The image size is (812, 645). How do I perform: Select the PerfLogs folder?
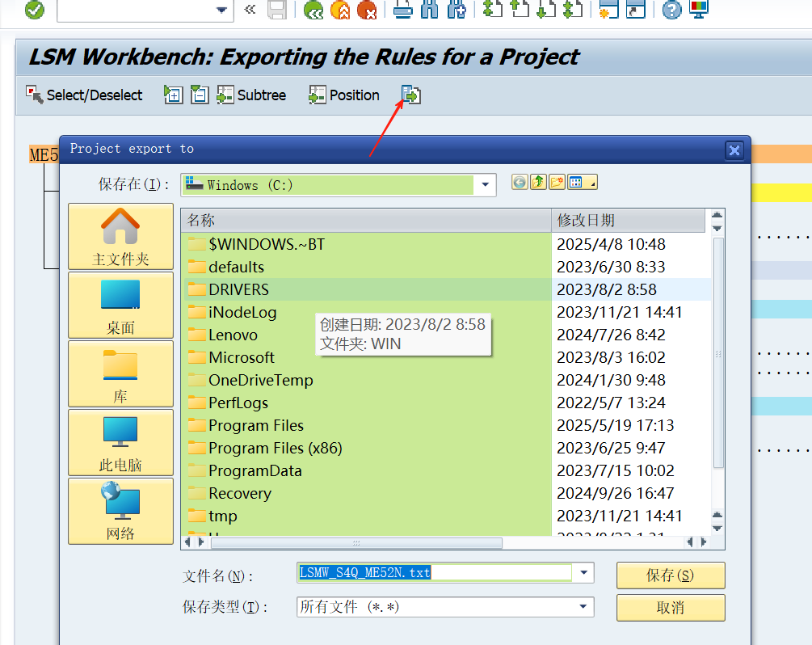click(x=228, y=403)
